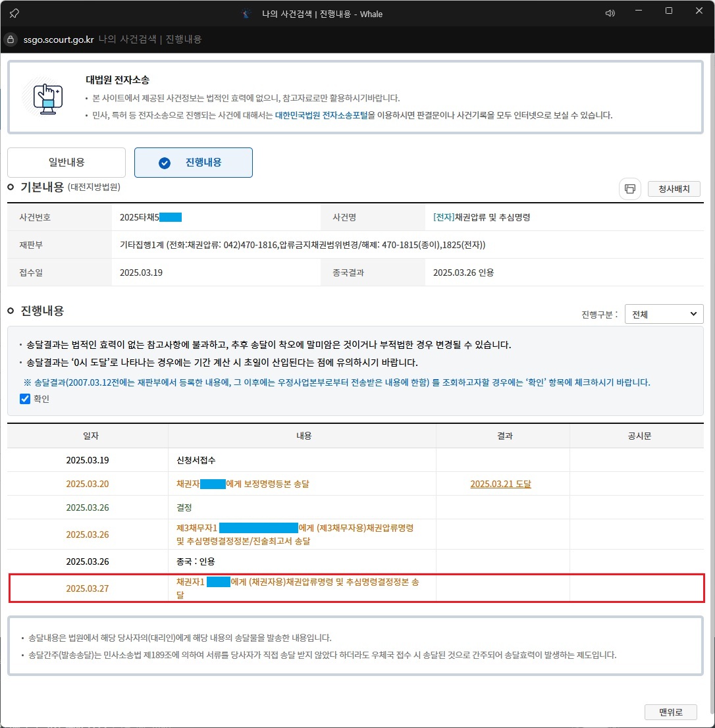
Task: Click the site security lock icon
Action: pos(10,39)
